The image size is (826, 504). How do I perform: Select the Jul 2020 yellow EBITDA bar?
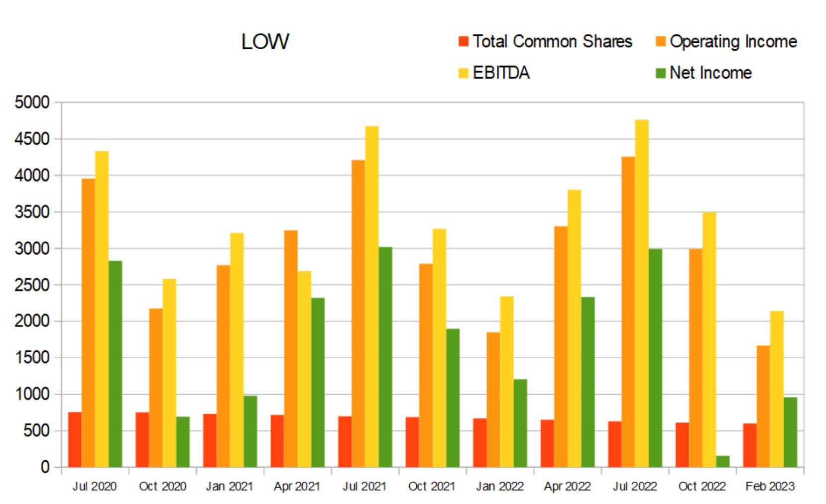tap(102, 309)
